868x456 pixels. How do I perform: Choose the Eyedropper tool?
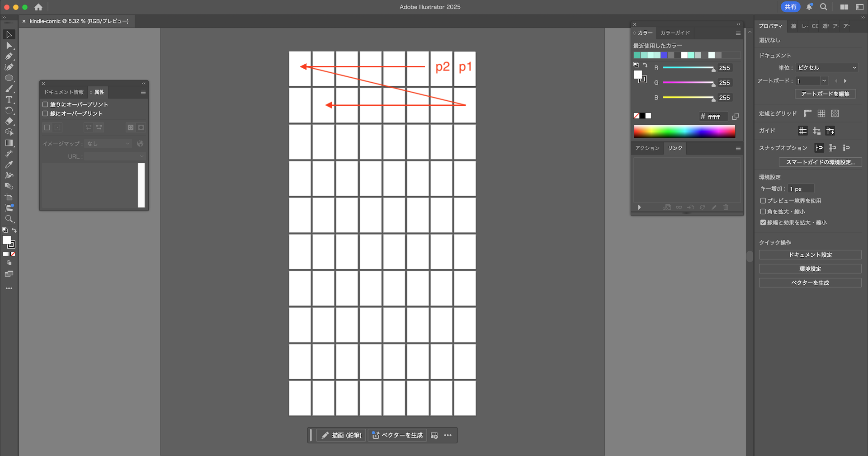point(9,165)
